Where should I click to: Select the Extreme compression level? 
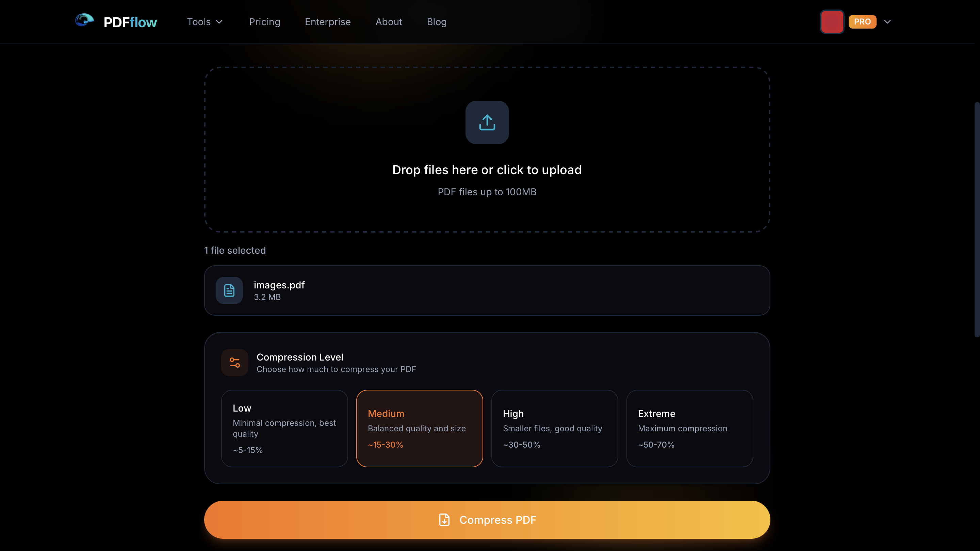click(x=690, y=428)
